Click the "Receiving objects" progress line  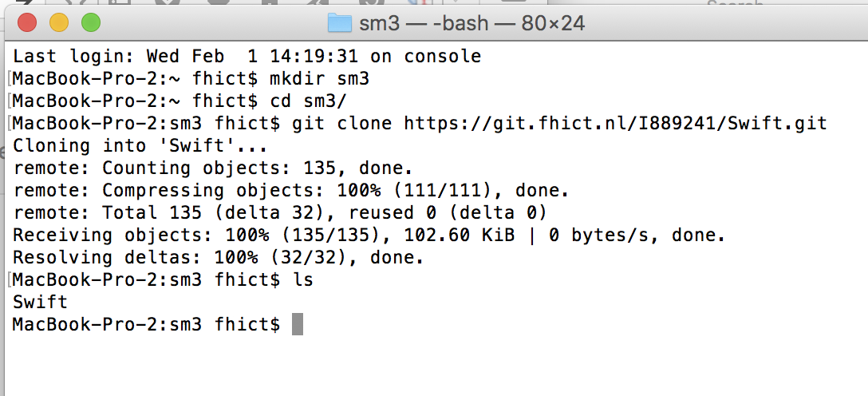click(x=369, y=236)
